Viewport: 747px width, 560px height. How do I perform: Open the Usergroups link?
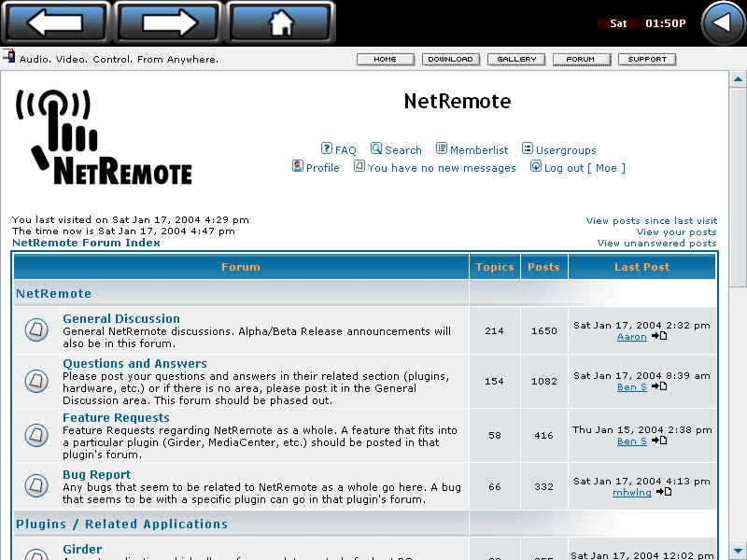tap(566, 150)
